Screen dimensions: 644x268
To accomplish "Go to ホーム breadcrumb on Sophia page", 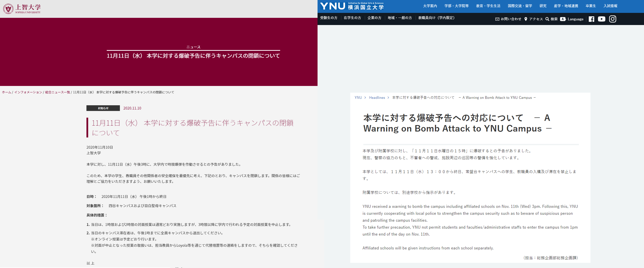I will pos(6,92).
